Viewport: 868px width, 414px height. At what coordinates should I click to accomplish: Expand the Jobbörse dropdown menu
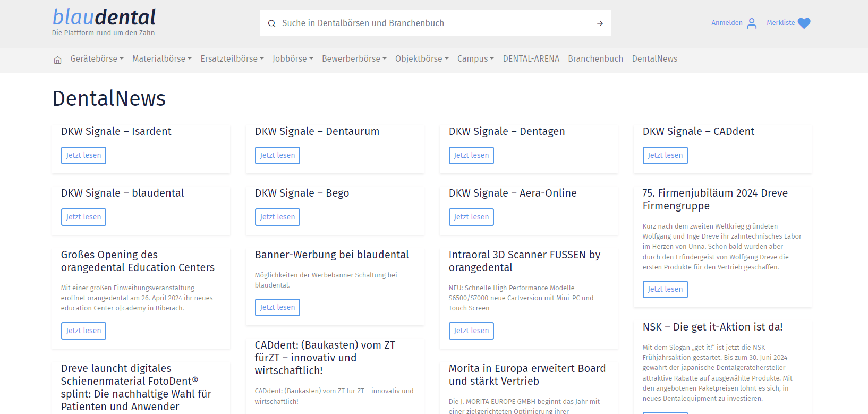(293, 59)
